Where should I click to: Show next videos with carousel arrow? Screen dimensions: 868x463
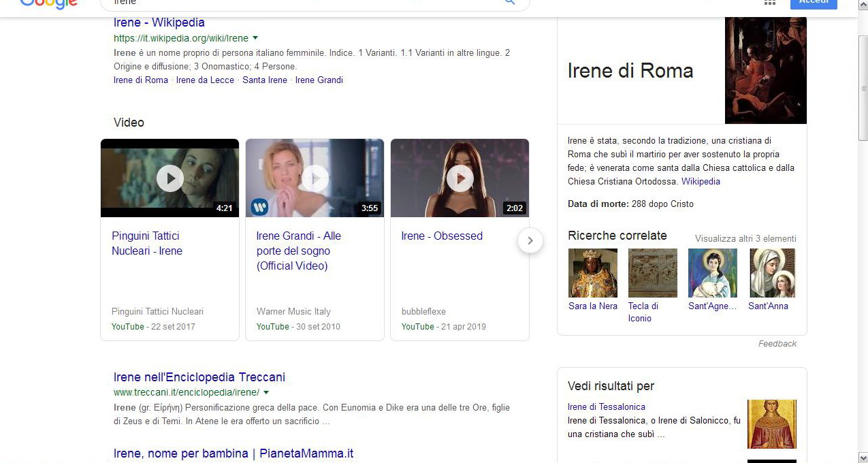pos(530,240)
